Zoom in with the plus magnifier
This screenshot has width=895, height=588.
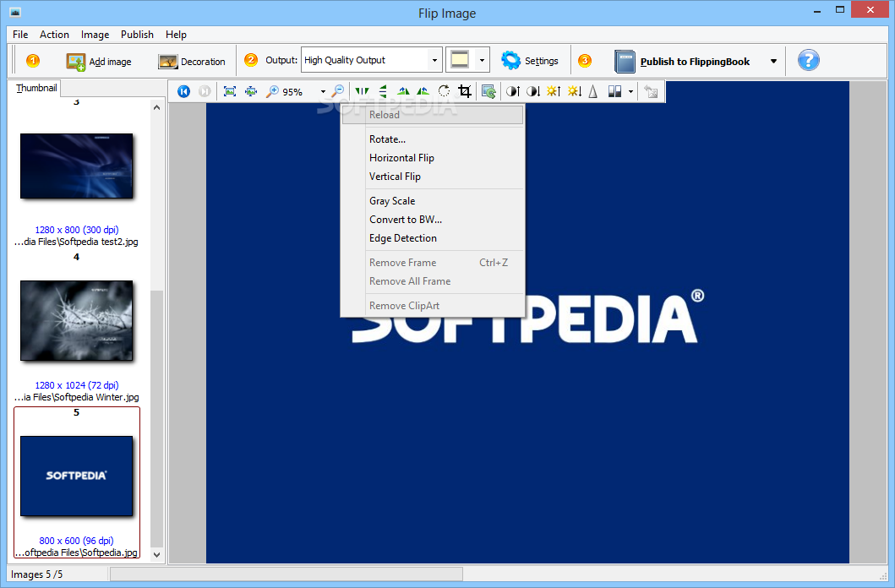273,91
